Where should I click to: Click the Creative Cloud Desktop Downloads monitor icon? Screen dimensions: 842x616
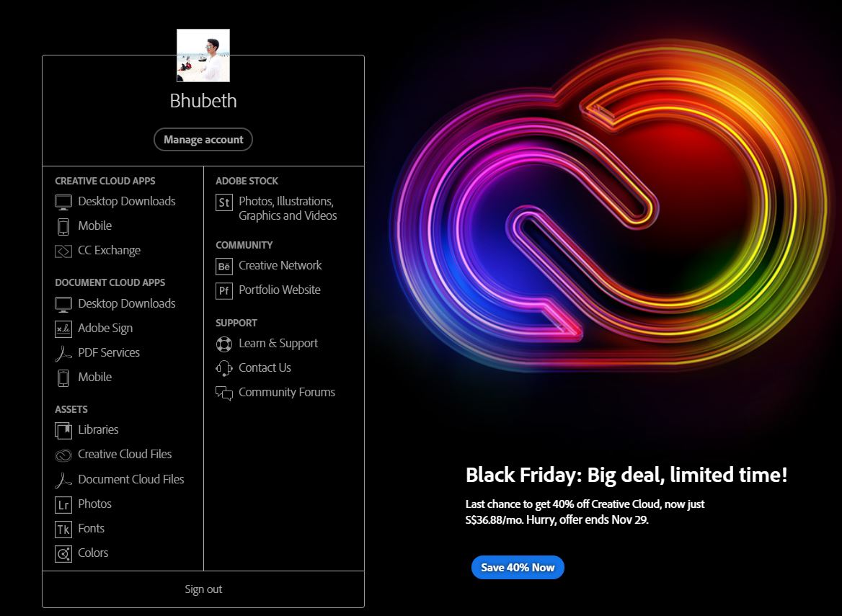point(63,202)
